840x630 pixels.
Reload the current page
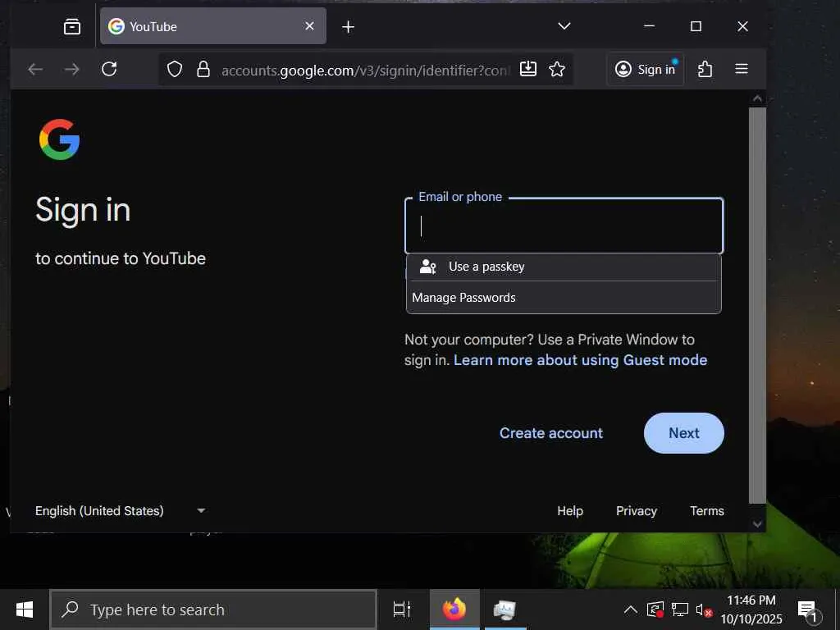pyautogui.click(x=109, y=69)
